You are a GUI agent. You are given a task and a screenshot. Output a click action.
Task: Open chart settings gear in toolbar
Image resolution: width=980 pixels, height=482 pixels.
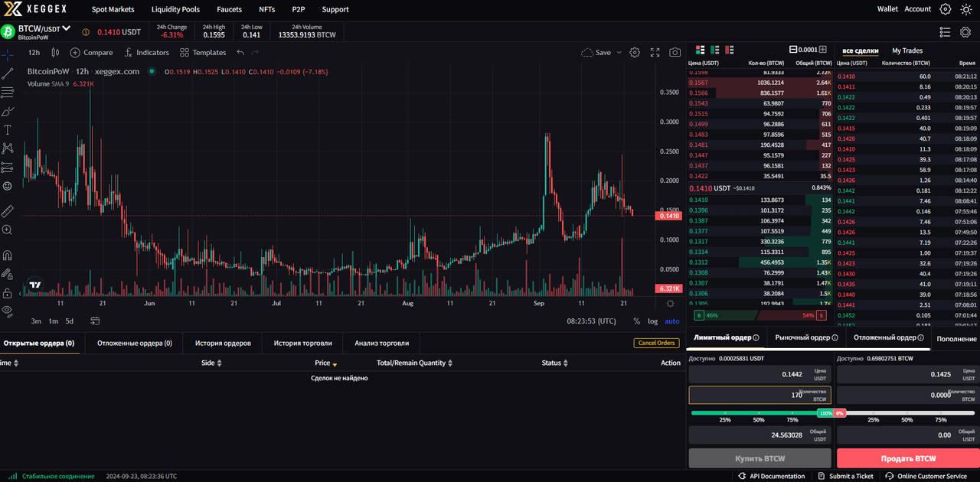635,53
